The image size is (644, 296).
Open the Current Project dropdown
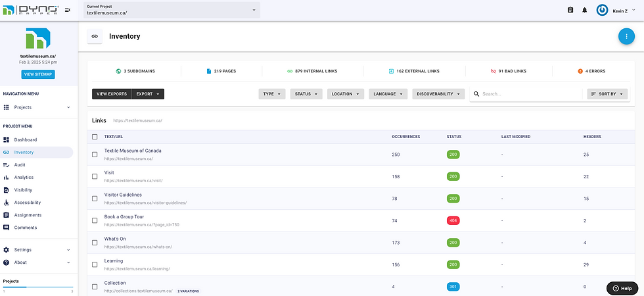point(172,10)
